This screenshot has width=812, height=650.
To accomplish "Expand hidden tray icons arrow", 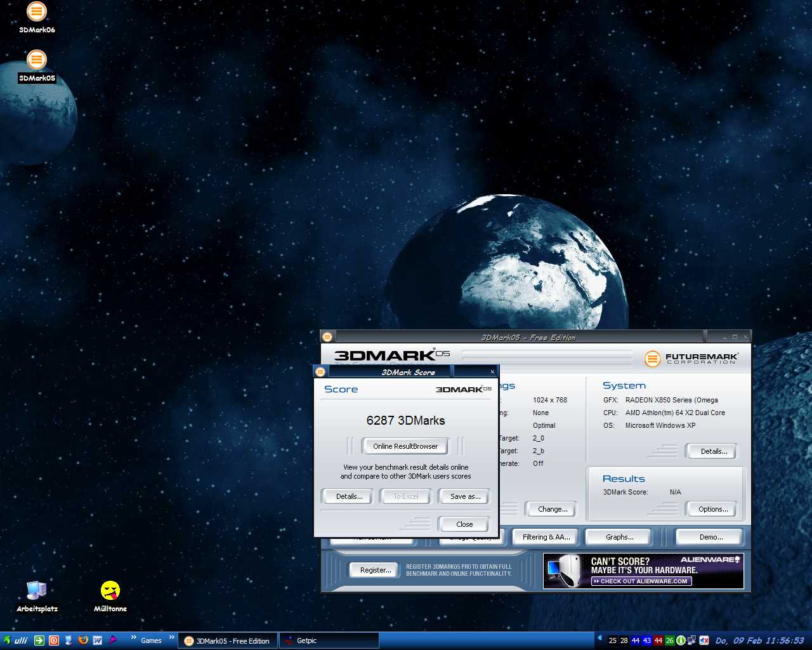I will coord(599,637).
